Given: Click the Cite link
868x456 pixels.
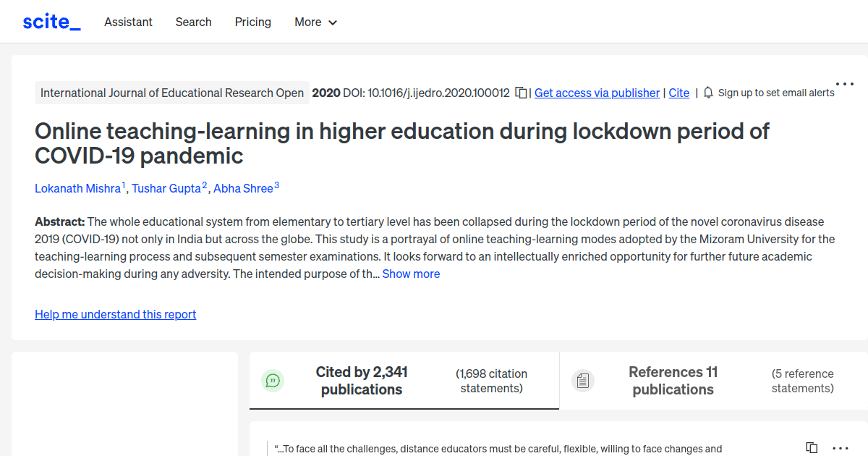Looking at the screenshot, I should (x=678, y=93).
